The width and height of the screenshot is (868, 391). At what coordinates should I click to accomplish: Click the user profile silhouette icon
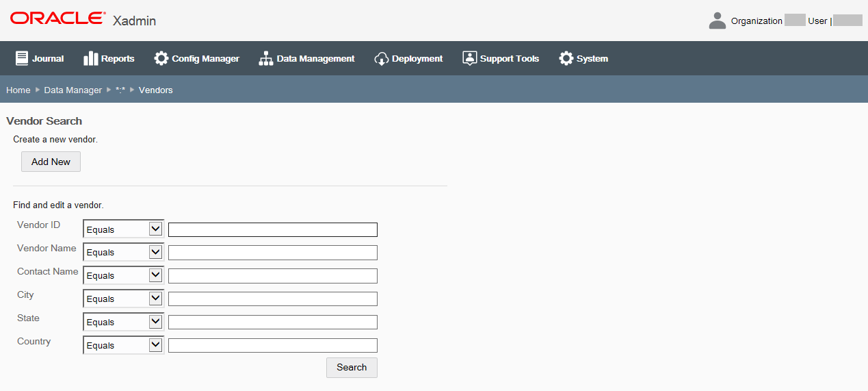click(717, 21)
